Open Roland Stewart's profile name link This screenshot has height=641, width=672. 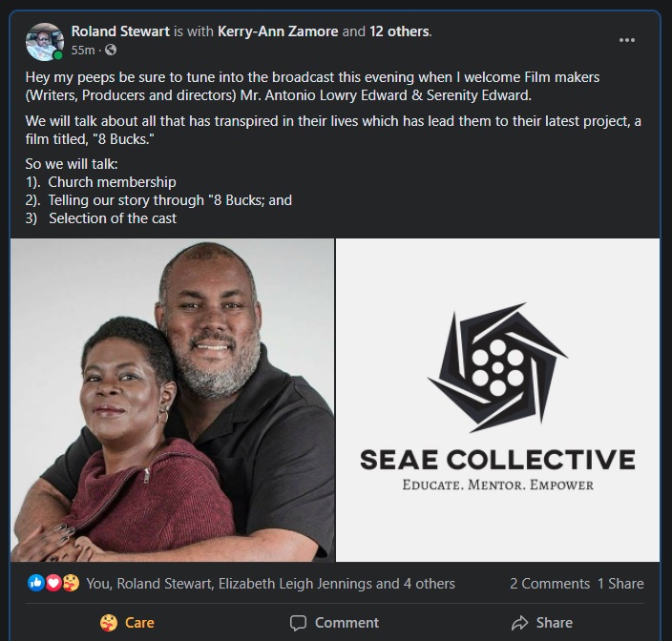pos(120,31)
